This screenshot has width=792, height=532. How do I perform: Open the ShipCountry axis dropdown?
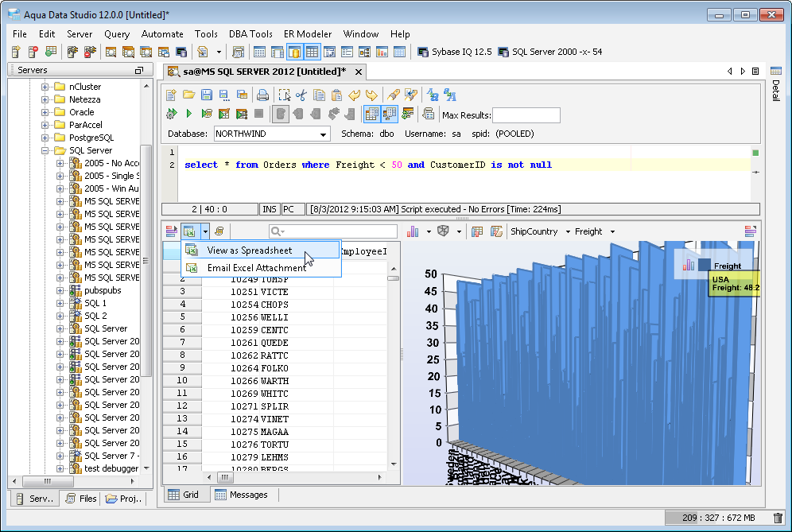567,232
